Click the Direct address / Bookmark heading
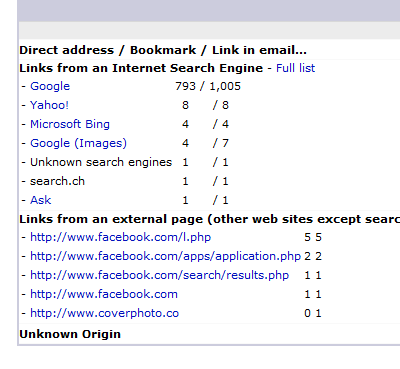 pyautogui.click(x=163, y=50)
